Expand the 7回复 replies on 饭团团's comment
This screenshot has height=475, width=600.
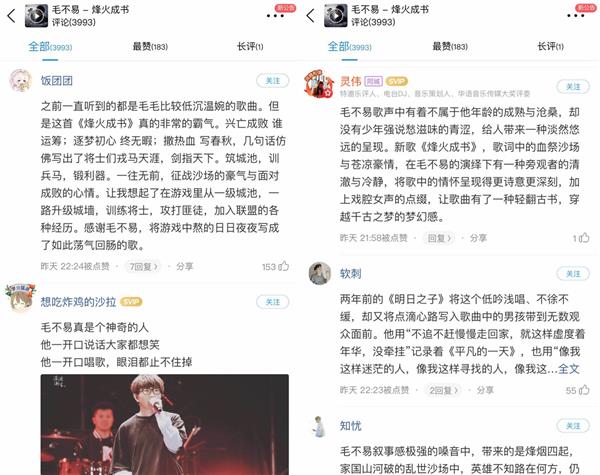tap(143, 266)
